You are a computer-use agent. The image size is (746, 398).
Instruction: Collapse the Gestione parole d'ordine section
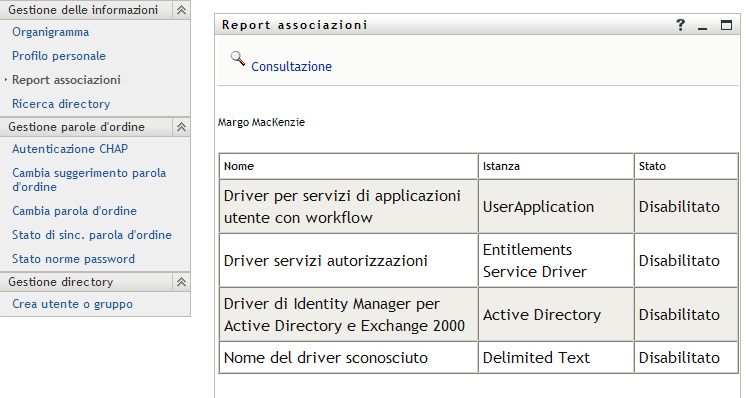181,127
